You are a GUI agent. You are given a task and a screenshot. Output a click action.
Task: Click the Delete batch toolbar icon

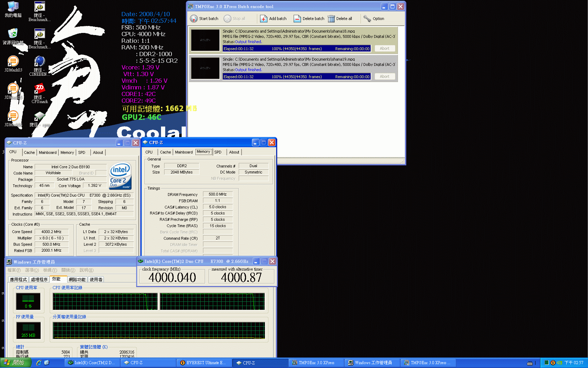[x=297, y=19]
